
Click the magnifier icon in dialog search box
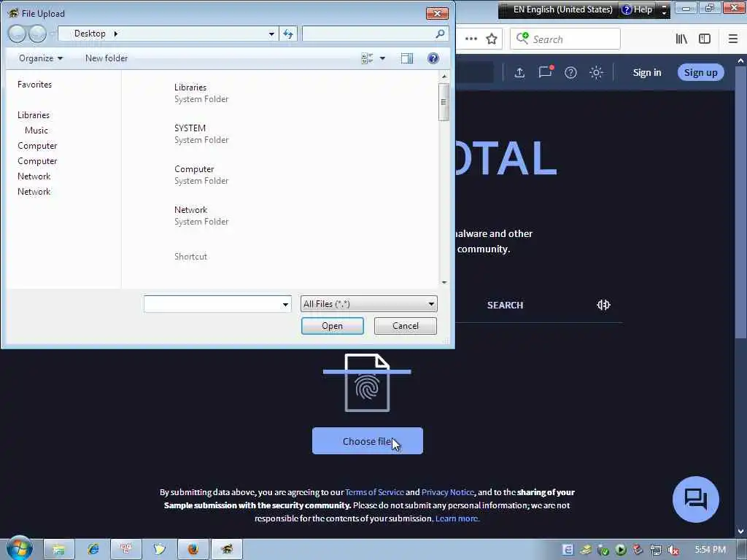(x=440, y=34)
